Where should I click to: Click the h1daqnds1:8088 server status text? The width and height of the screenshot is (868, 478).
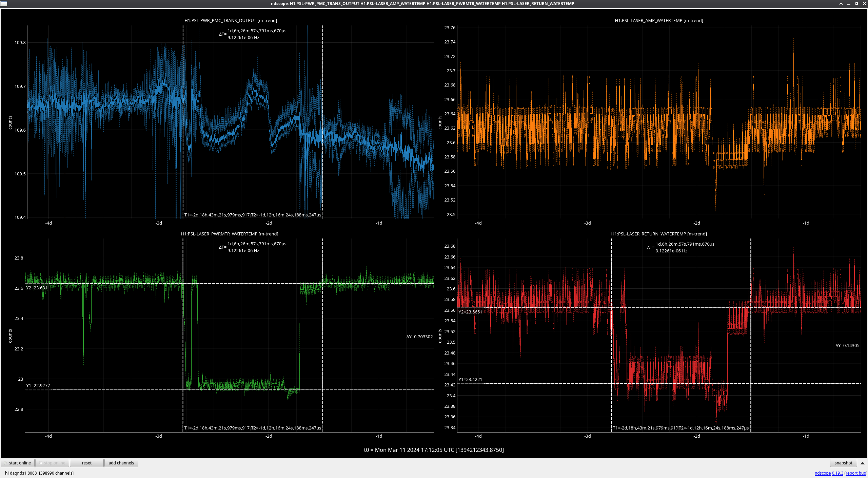pyautogui.click(x=39, y=473)
